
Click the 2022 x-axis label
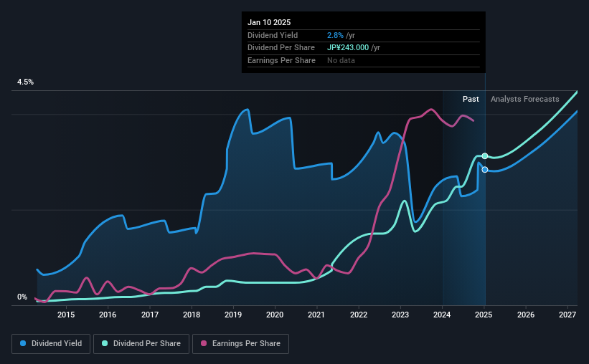click(359, 315)
